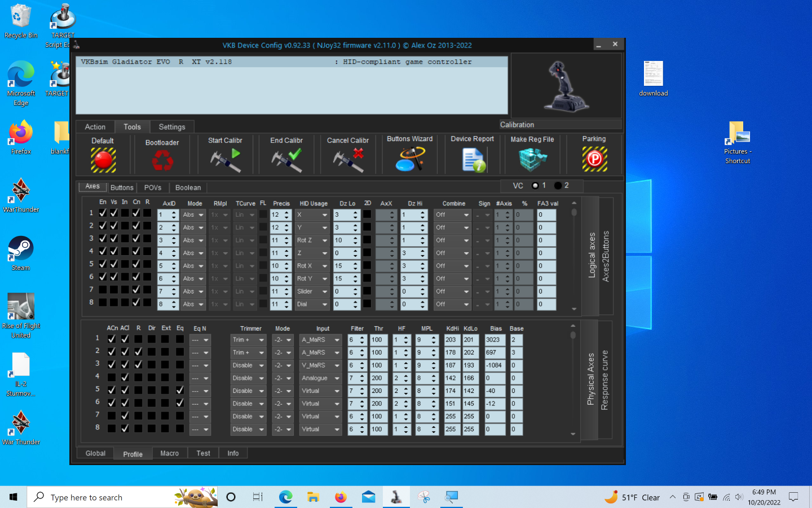Click the joystick device image
812x508 pixels.
coord(566,86)
